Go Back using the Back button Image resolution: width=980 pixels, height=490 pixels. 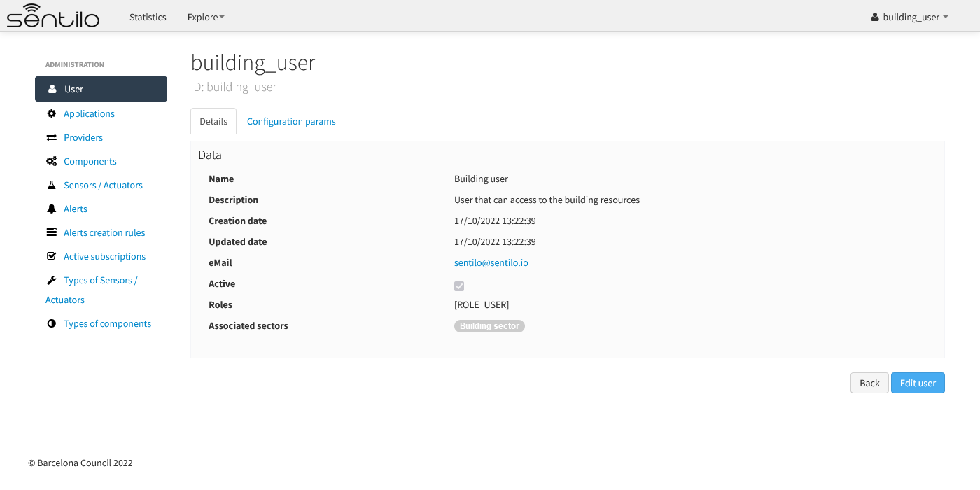[x=869, y=383]
